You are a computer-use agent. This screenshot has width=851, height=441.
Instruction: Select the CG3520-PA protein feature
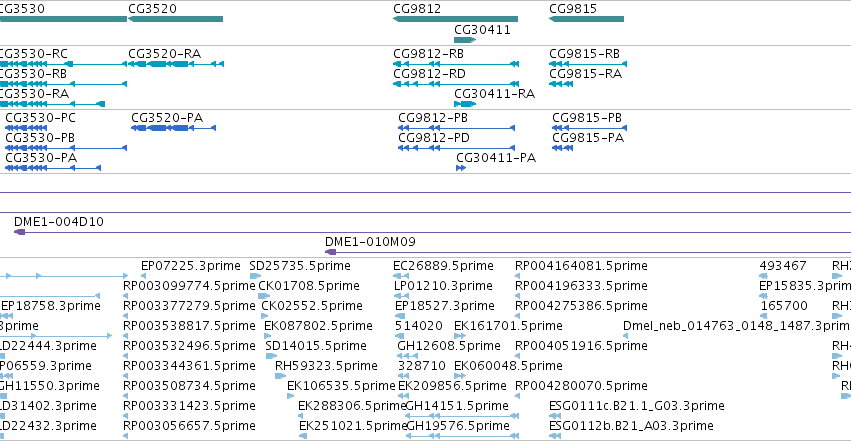point(174,128)
